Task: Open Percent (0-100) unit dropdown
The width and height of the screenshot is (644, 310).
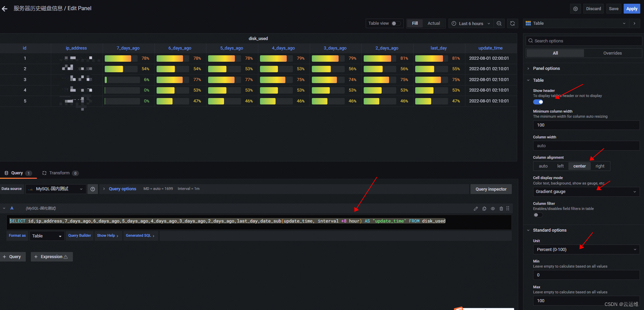Action: pyautogui.click(x=586, y=250)
